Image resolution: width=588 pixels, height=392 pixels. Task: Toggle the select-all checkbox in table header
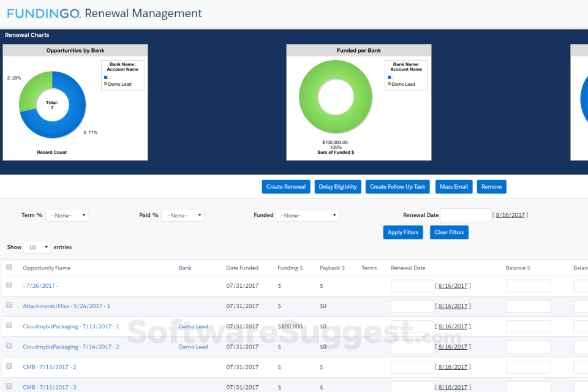click(x=9, y=267)
